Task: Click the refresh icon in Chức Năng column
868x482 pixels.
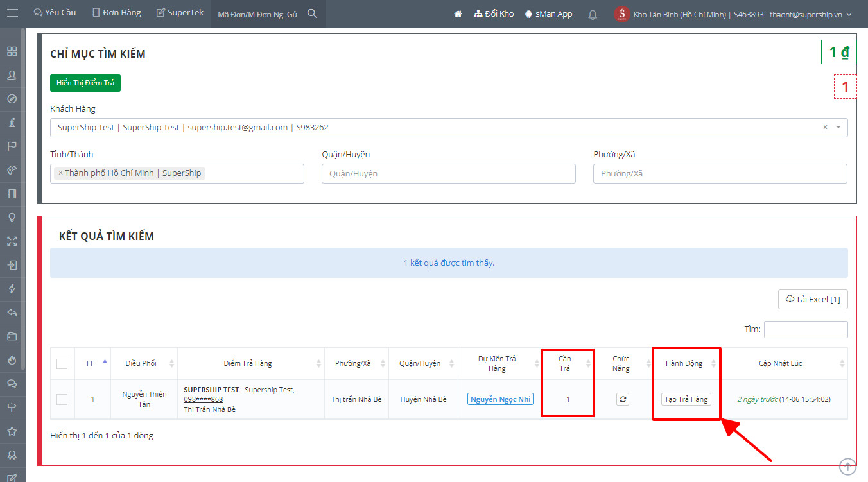Action: tap(622, 399)
